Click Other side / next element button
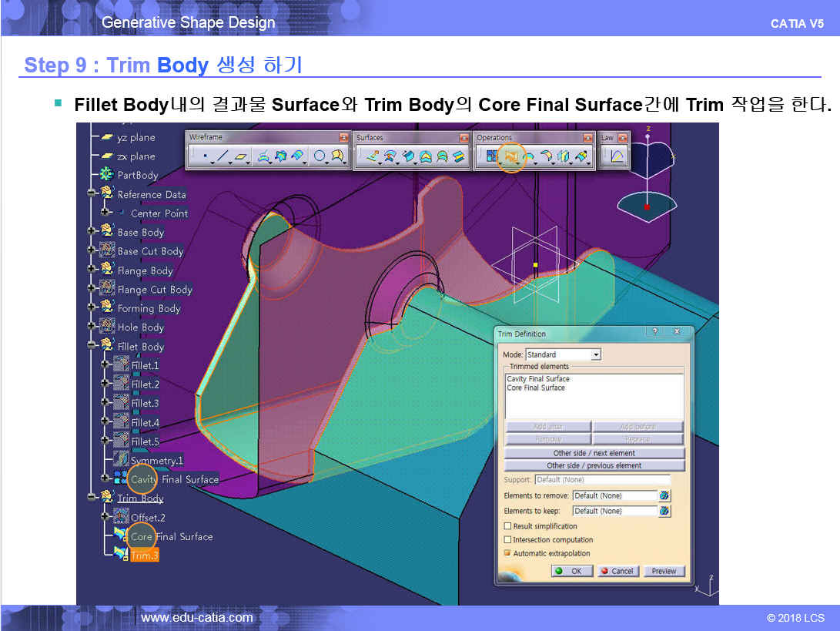 [594, 453]
